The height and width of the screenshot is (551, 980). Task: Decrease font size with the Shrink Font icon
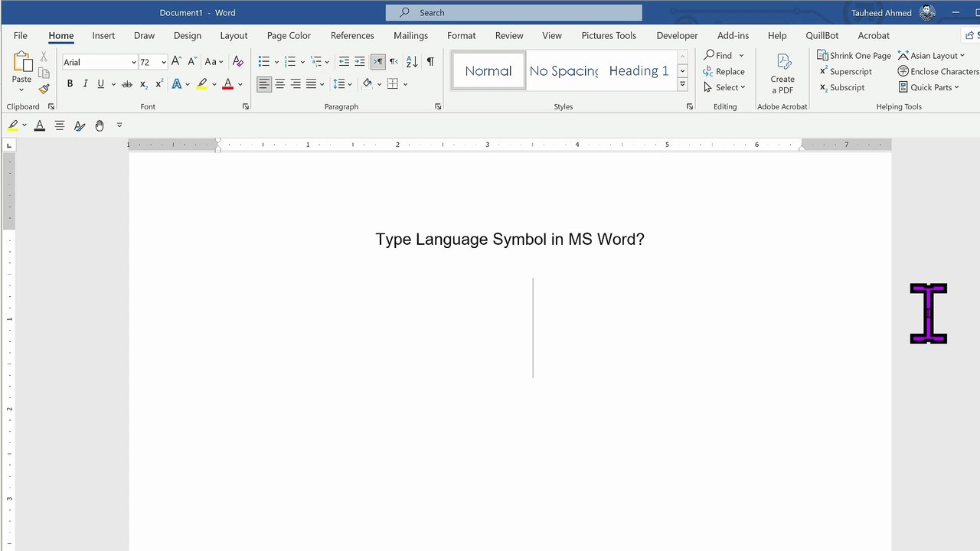[x=192, y=61]
